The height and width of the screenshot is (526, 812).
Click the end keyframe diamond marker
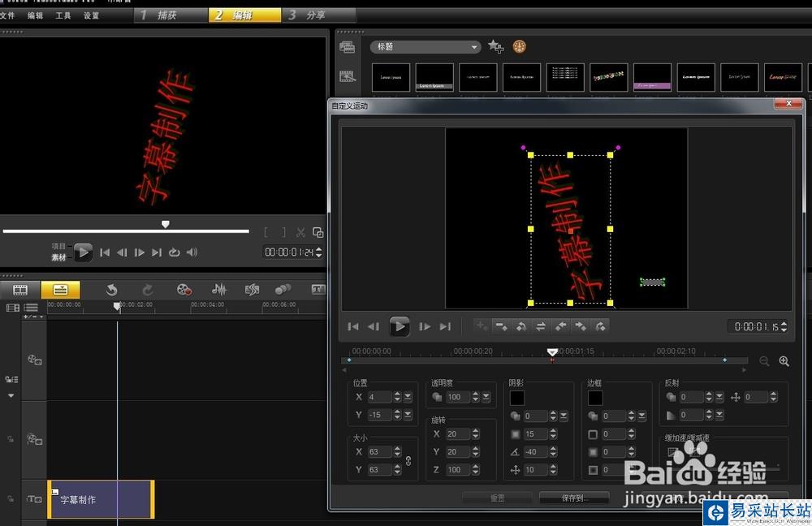(724, 360)
